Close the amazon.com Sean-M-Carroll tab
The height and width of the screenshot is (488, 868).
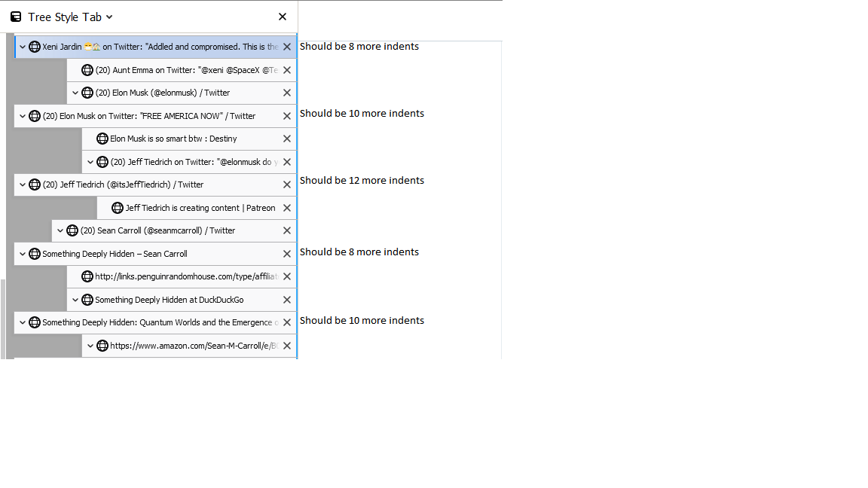287,346
